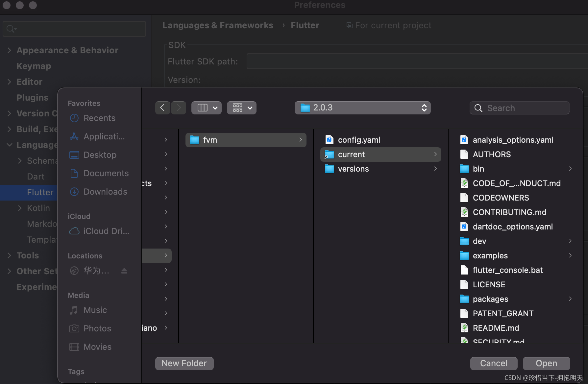
Task: Select Plugins in Preferences tree
Action: point(33,98)
